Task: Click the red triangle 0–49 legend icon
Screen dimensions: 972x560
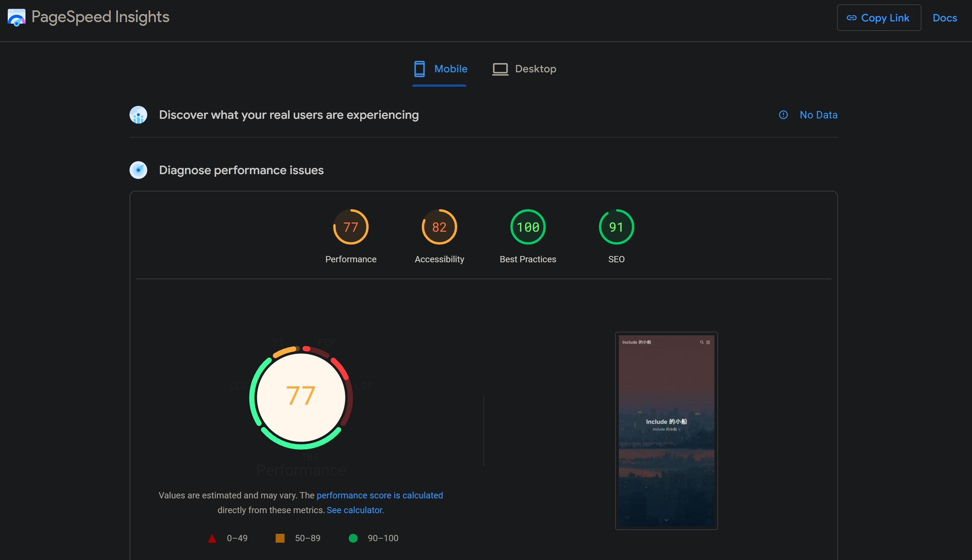Action: [212, 538]
